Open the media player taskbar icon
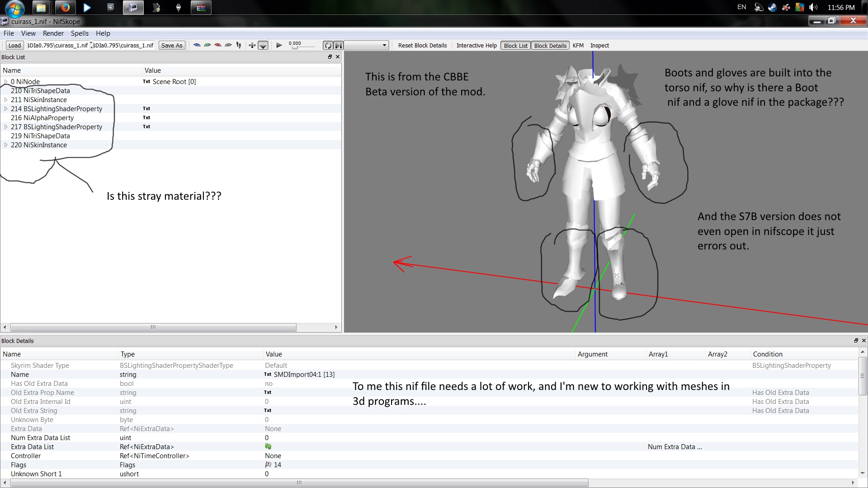Viewport: 868px width, 488px height. (x=87, y=8)
